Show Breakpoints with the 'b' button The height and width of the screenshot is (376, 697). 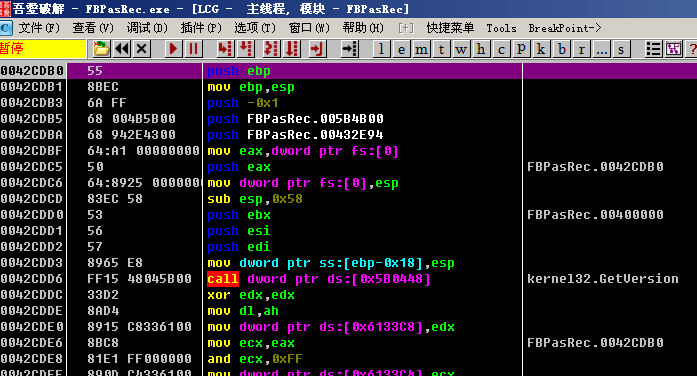[561, 48]
